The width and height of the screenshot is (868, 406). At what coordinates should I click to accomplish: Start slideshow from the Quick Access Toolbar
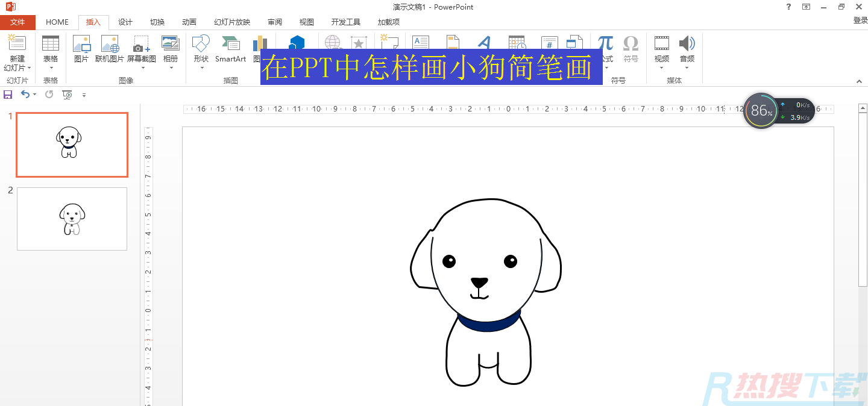coord(67,94)
